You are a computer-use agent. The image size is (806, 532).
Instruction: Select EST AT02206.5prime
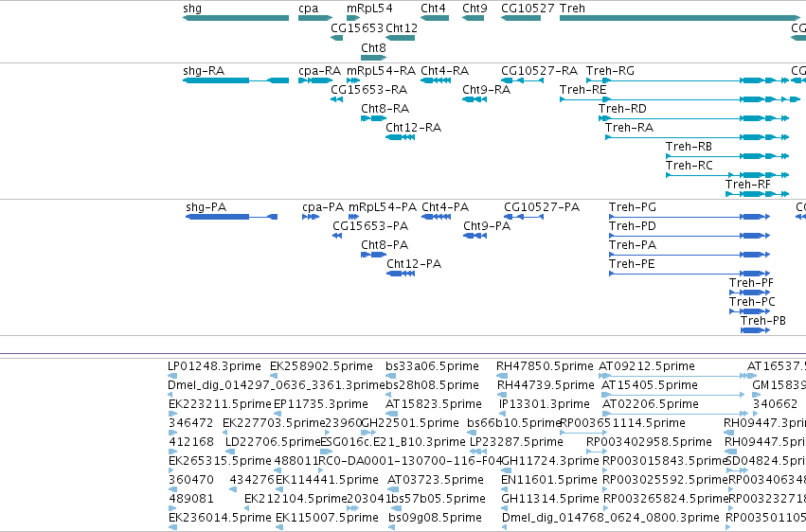(x=675, y=414)
